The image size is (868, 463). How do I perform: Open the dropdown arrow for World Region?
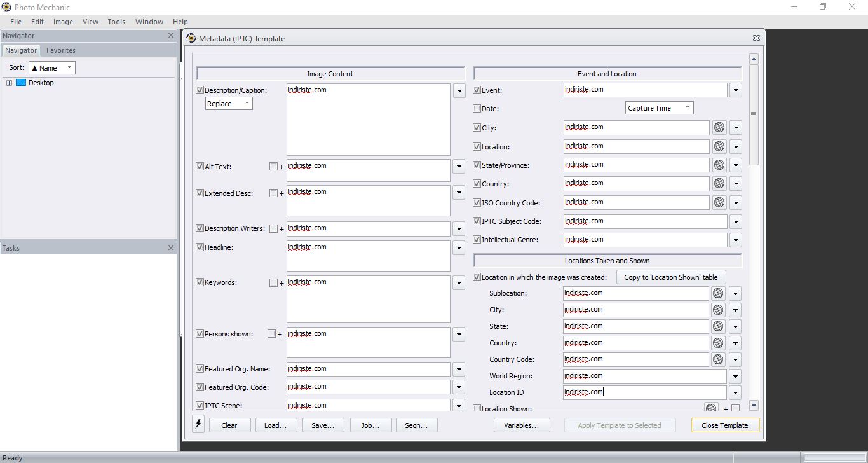coord(735,376)
